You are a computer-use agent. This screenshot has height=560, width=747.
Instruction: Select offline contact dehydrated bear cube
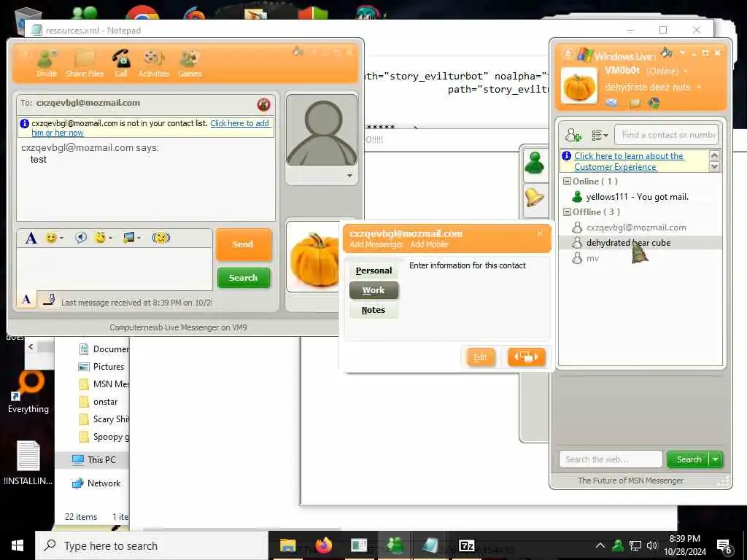(x=640, y=243)
